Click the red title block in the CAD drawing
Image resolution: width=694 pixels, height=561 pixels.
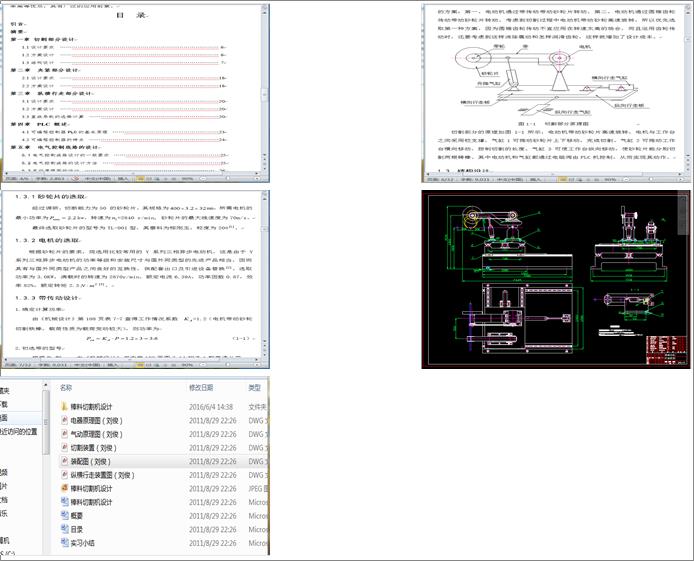[667, 350]
